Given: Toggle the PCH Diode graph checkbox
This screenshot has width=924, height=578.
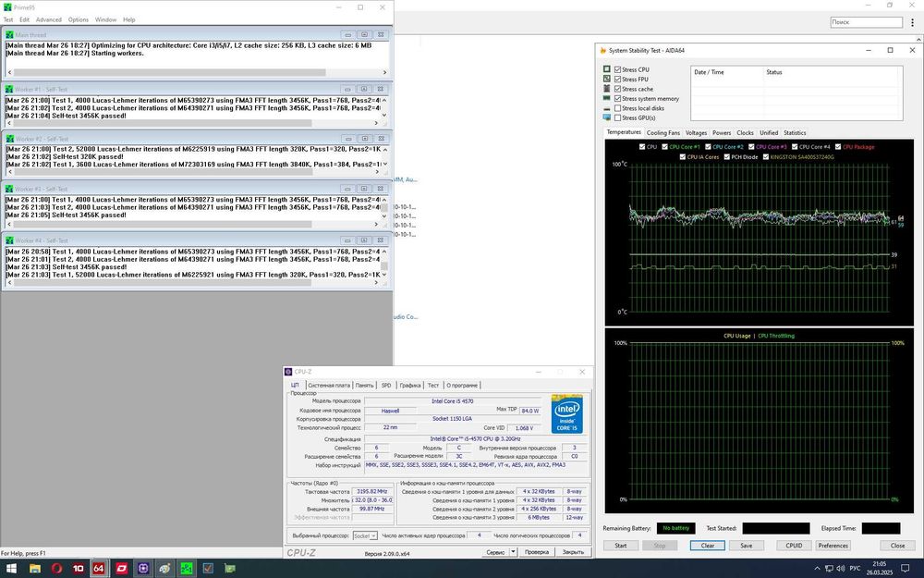Looking at the screenshot, I should [x=726, y=157].
